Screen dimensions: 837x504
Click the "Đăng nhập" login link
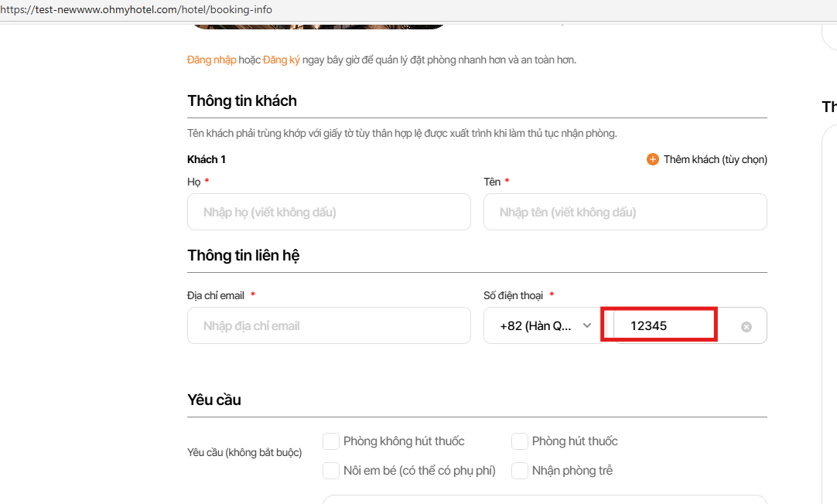click(211, 60)
